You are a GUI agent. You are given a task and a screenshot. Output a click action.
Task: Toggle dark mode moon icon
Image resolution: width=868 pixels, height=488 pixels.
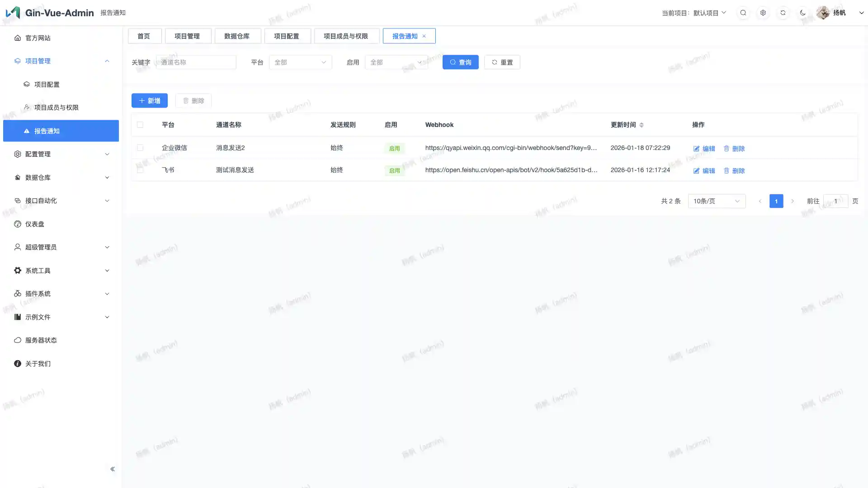803,13
